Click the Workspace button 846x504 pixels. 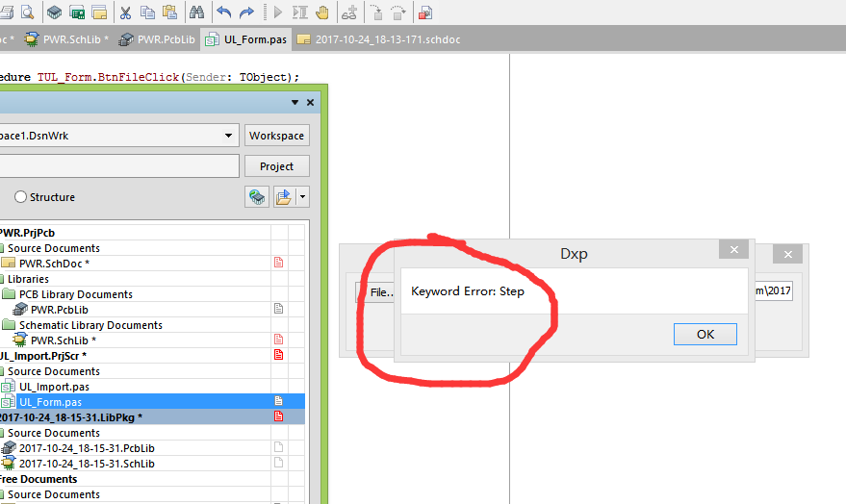pyautogui.click(x=277, y=136)
